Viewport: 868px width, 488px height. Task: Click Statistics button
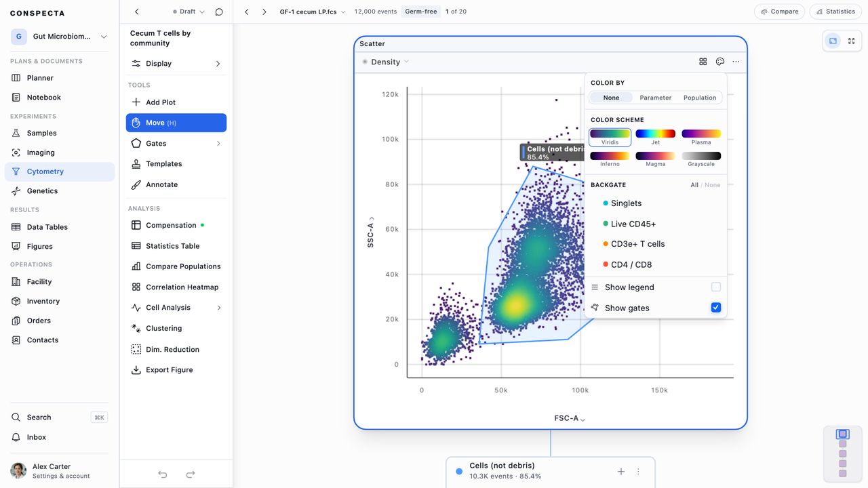tap(835, 12)
